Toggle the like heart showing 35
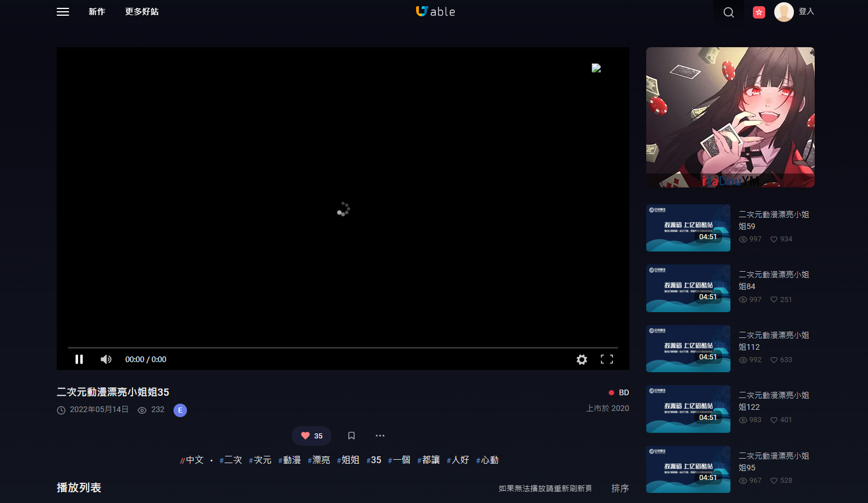The width and height of the screenshot is (868, 503). tap(311, 436)
